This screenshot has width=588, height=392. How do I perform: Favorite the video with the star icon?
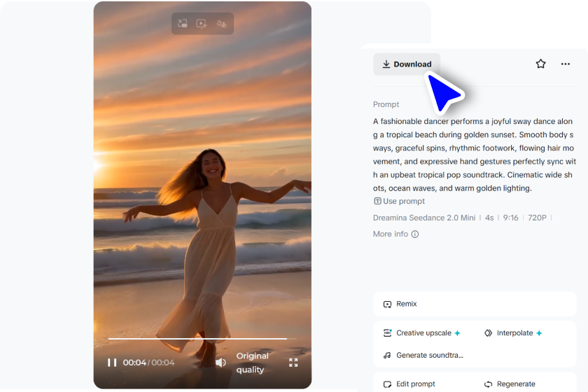(540, 64)
